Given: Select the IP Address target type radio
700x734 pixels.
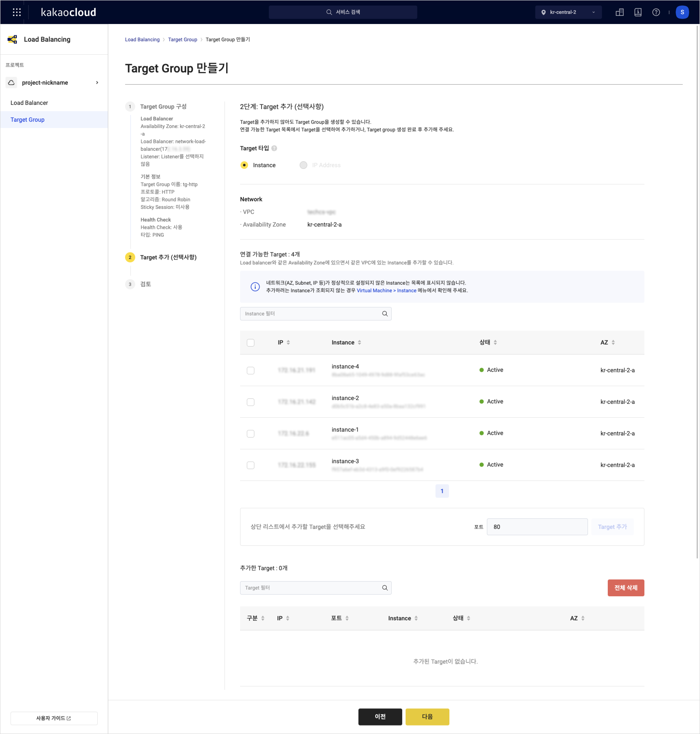Looking at the screenshot, I should 303,165.
